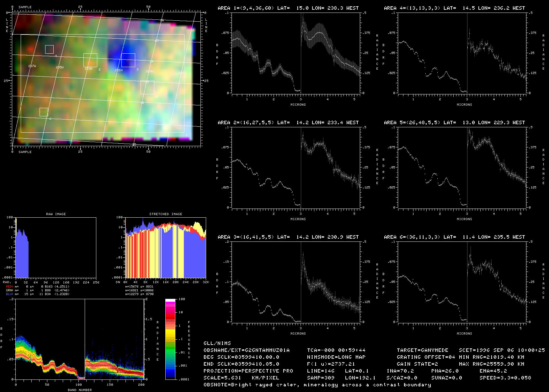This screenshot has height=392, width=549.
Task: Click the MICRONS axis label under AREA 1 plot
Action: (298, 104)
